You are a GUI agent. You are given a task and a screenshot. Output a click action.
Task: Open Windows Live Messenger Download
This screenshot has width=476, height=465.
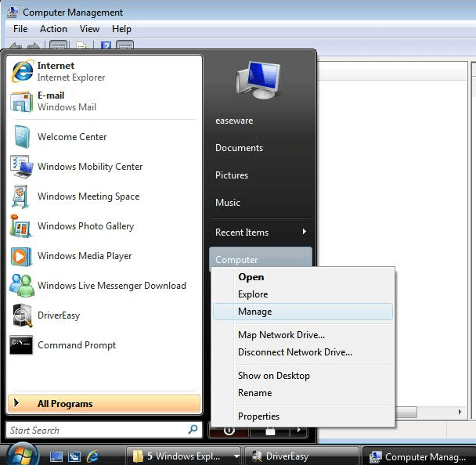point(104,285)
